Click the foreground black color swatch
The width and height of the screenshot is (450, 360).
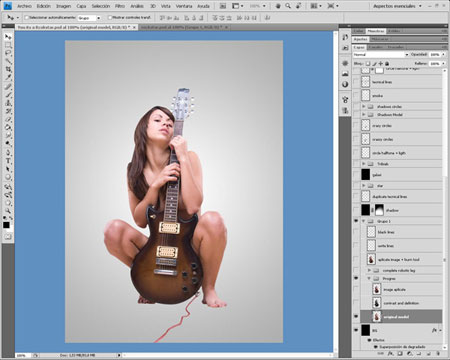tap(6, 225)
